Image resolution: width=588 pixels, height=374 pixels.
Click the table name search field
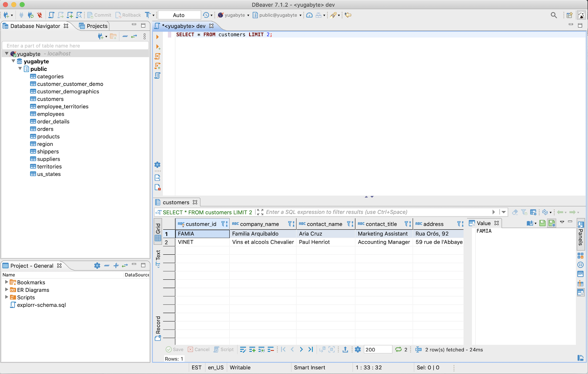(x=75, y=46)
